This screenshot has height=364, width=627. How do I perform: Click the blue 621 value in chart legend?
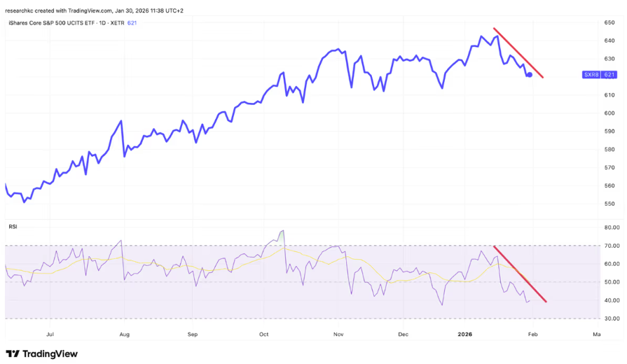pyautogui.click(x=132, y=23)
